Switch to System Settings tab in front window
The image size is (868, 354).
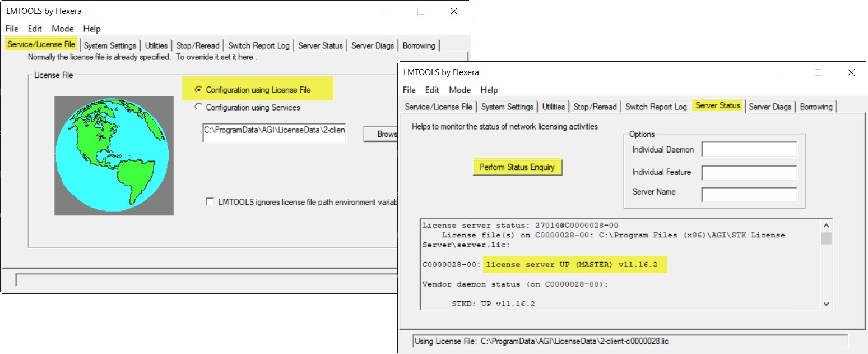click(x=507, y=107)
